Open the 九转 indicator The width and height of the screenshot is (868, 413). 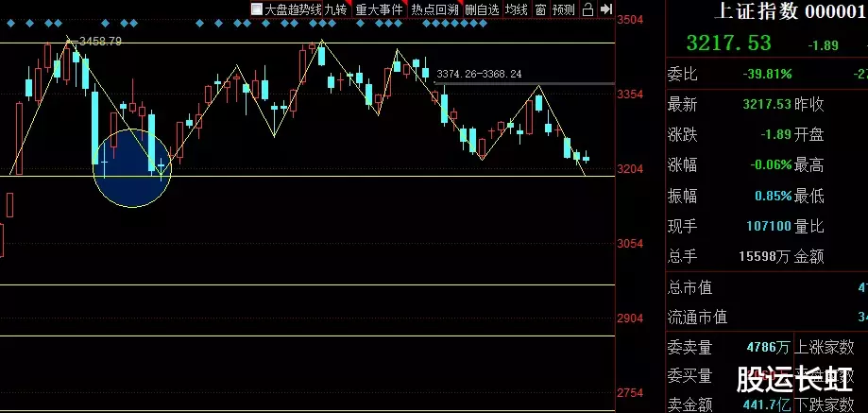[x=335, y=9]
